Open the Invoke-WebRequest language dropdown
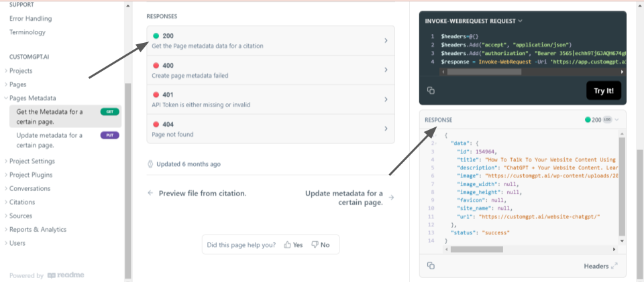Viewport: 644px width, 282px height. 473,21
